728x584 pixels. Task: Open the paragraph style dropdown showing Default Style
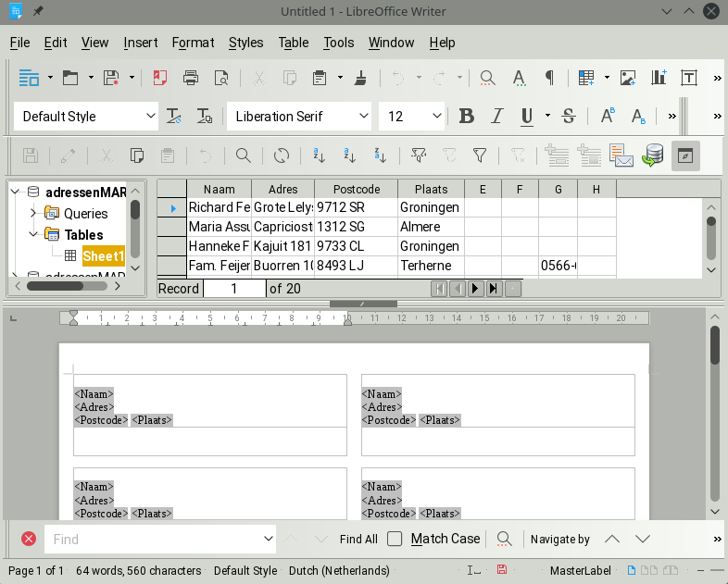coord(152,116)
